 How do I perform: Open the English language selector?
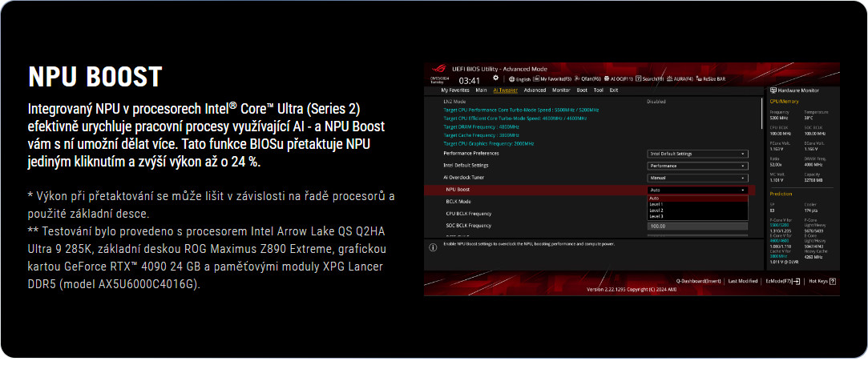522,79
